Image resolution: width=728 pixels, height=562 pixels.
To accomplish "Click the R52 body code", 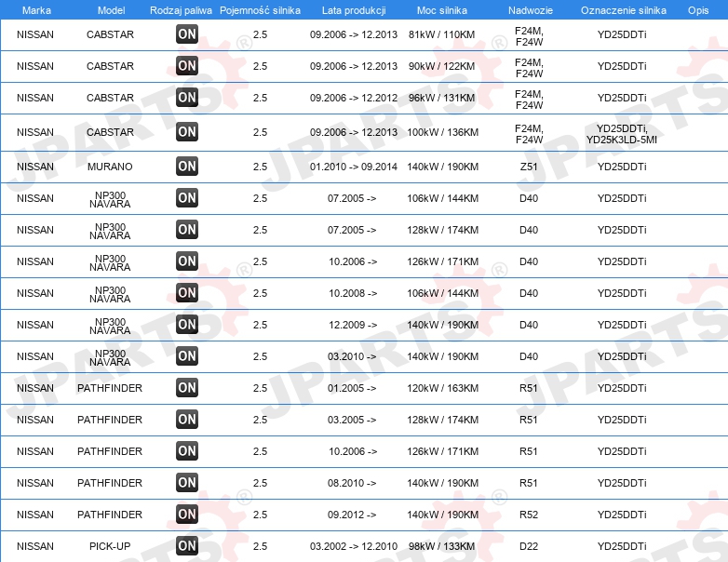I will pos(529,515).
